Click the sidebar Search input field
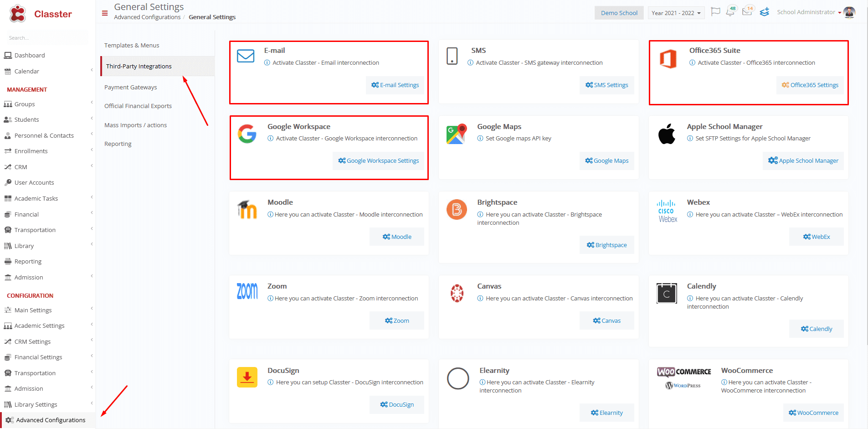This screenshot has width=868, height=429. click(47, 38)
